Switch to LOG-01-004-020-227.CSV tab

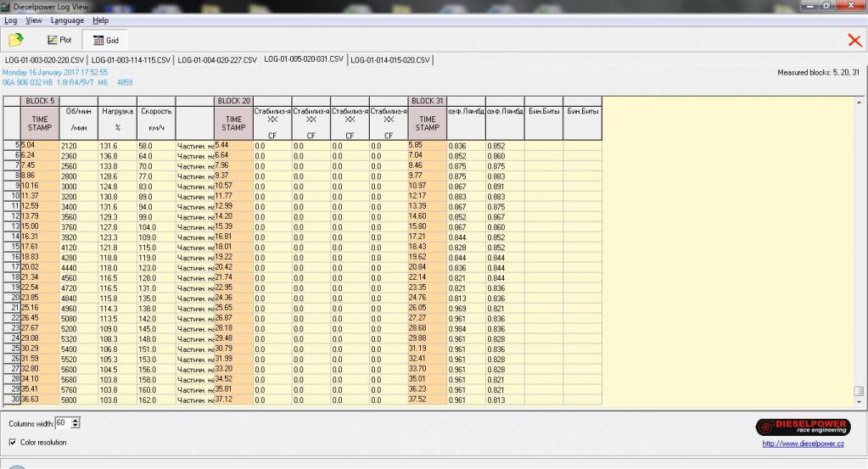point(216,60)
